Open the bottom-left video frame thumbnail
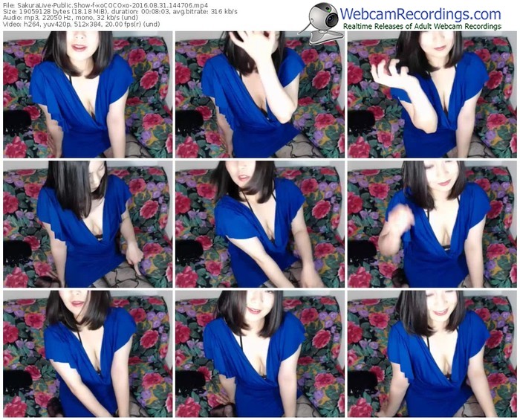 (x=88, y=354)
